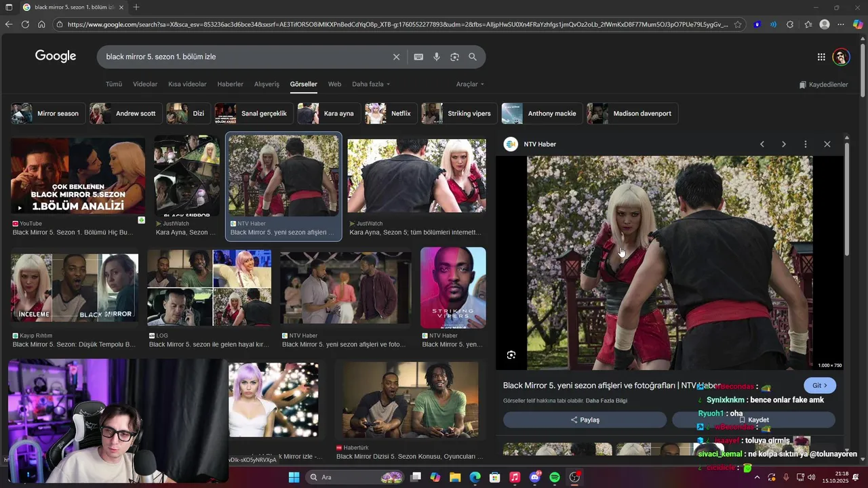The width and height of the screenshot is (868, 488).
Task: Go to the Google logo homepage
Action: tap(56, 56)
